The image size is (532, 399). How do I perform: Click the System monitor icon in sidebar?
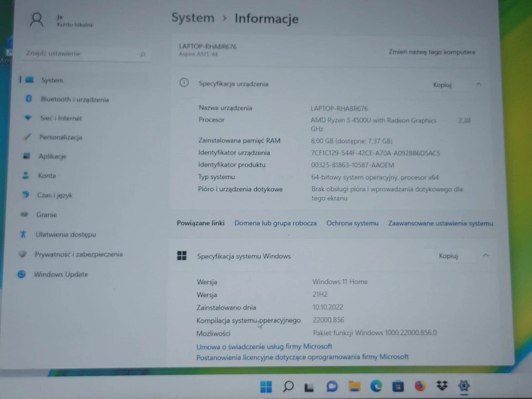click(x=30, y=80)
